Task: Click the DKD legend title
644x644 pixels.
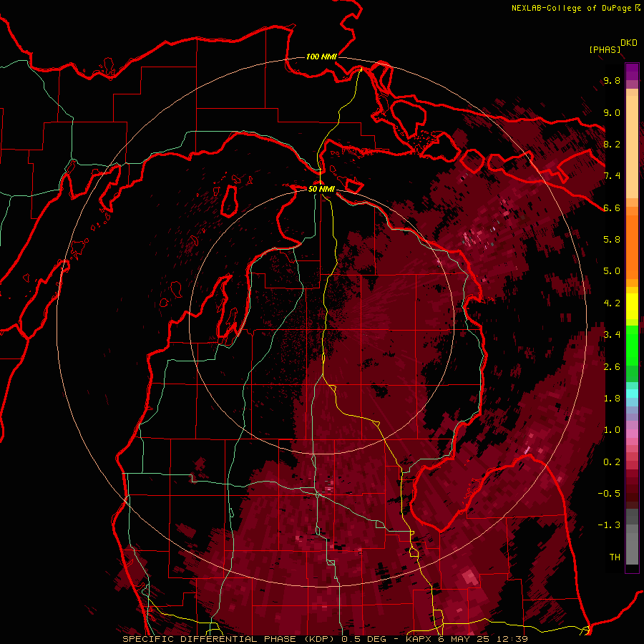Action: [x=628, y=43]
